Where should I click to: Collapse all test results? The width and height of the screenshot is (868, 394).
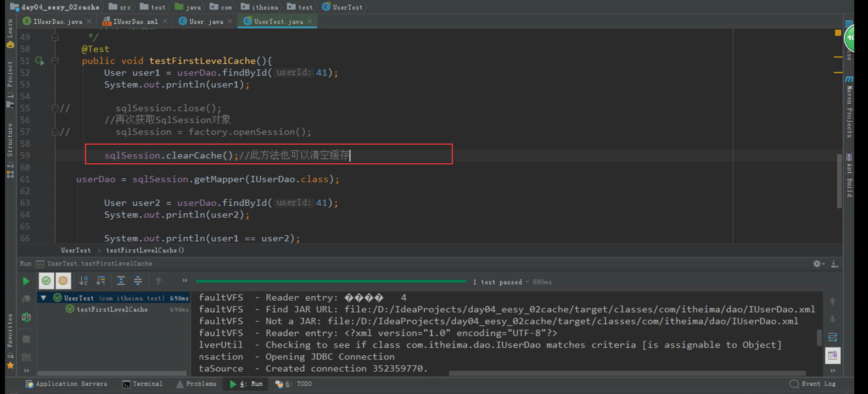click(x=138, y=281)
